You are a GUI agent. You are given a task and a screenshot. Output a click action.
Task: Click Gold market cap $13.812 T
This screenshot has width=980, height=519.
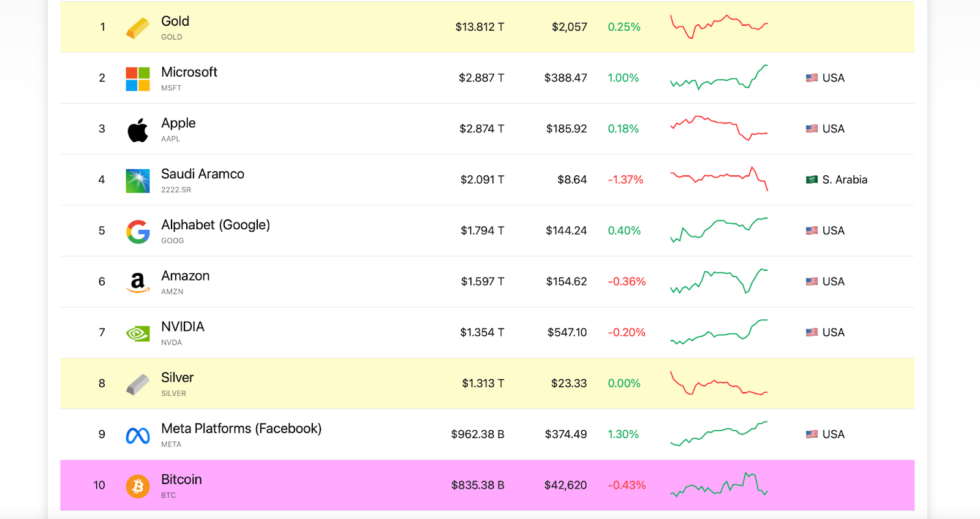(480, 27)
